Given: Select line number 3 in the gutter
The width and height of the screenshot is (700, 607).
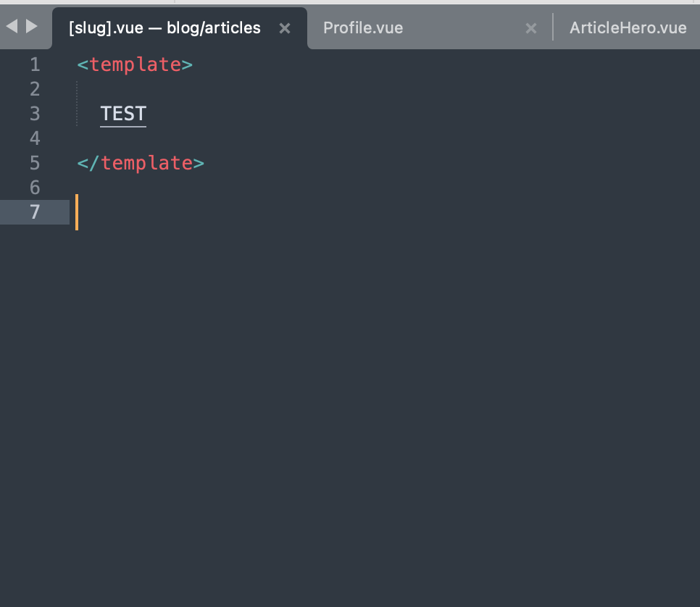Looking at the screenshot, I should [35, 114].
